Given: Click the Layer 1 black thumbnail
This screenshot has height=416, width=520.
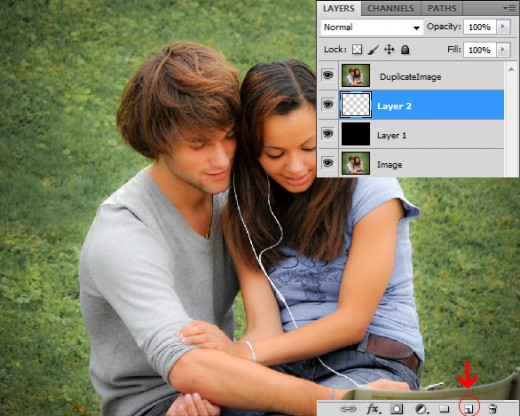Looking at the screenshot, I should pyautogui.click(x=356, y=134).
